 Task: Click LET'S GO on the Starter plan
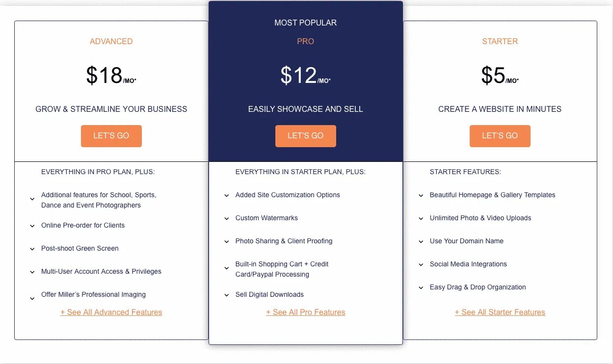pyautogui.click(x=500, y=136)
